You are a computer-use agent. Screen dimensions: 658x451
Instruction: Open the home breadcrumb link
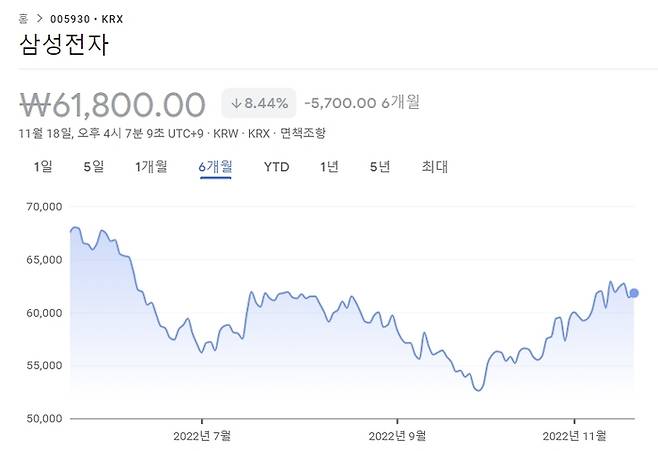[24, 19]
